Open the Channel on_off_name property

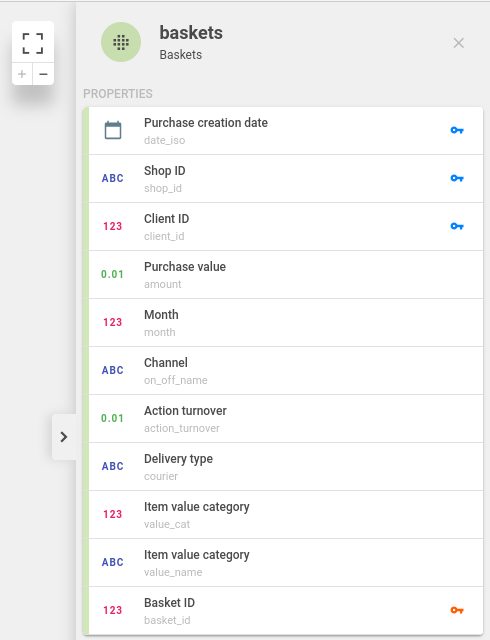pos(285,371)
